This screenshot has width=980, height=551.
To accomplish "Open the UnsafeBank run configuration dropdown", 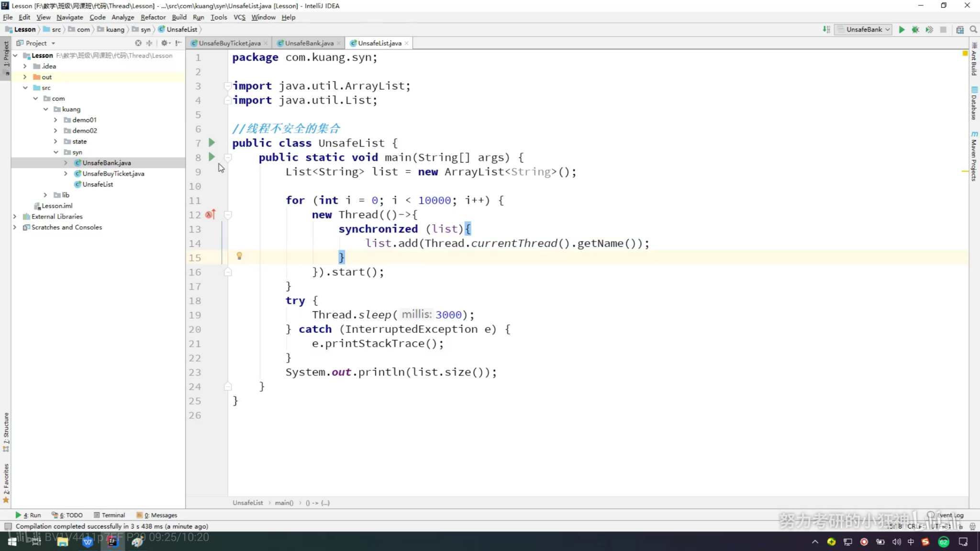I will pyautogui.click(x=864, y=30).
